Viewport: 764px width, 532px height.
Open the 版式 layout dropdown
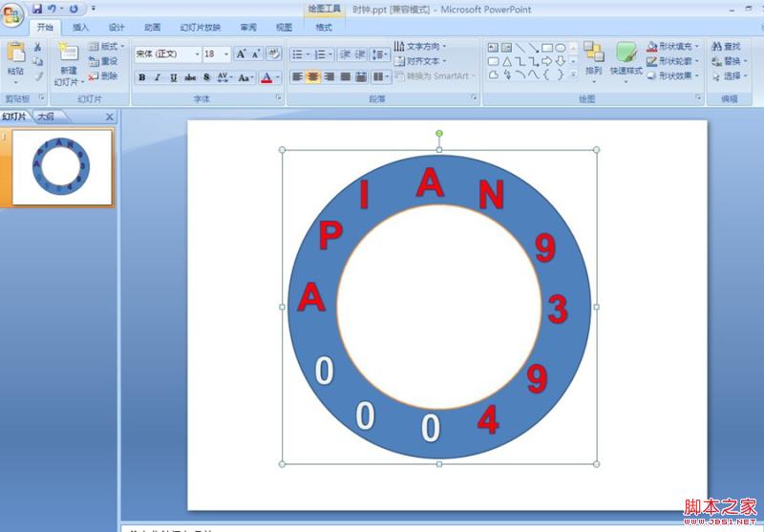tap(107, 46)
